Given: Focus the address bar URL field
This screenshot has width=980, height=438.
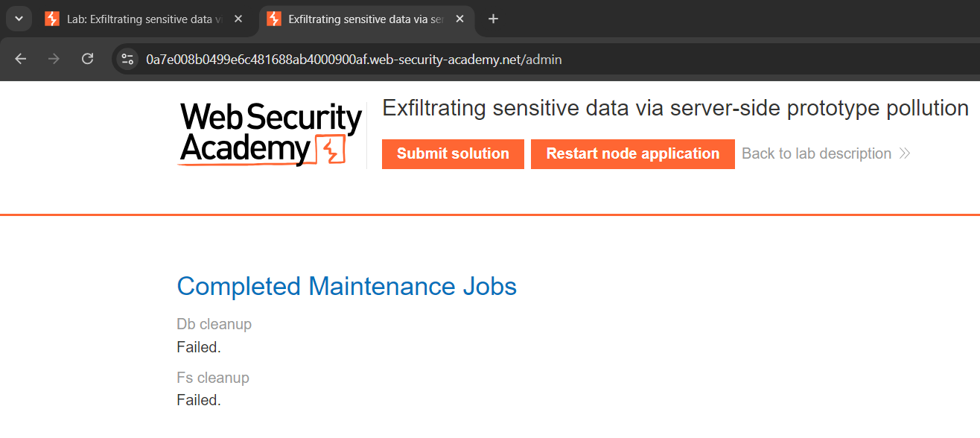Looking at the screenshot, I should [354, 60].
